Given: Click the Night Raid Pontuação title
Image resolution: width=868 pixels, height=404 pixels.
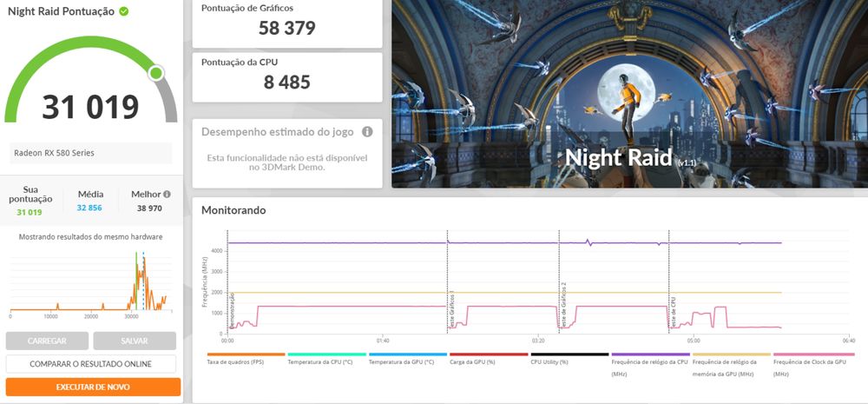Looking at the screenshot, I should (62, 11).
